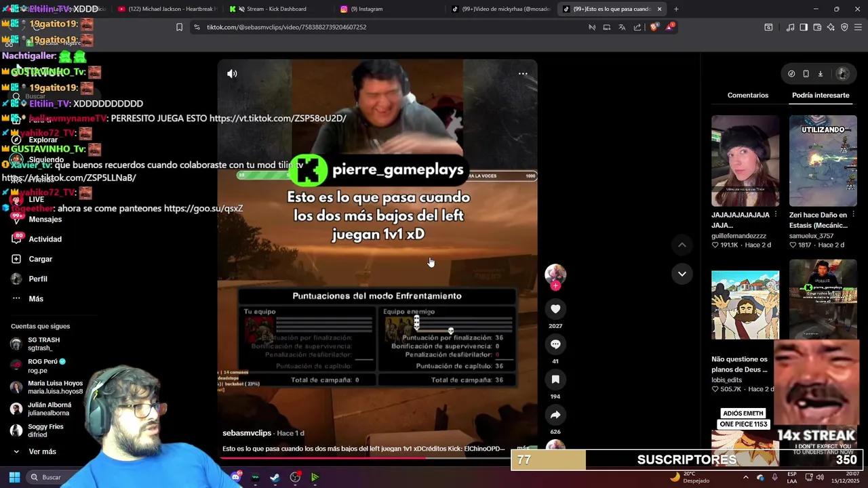The width and height of the screenshot is (868, 488).
Task: Open Discord from the taskbar
Action: [x=235, y=477]
